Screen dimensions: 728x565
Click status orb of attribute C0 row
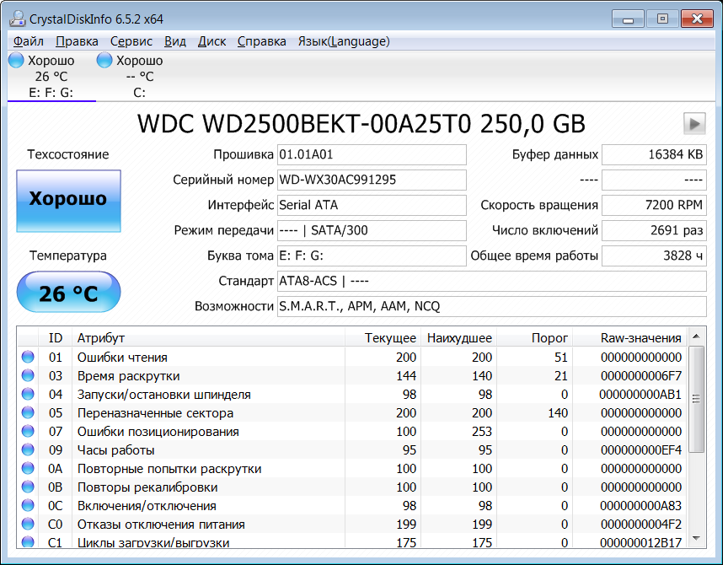point(28,525)
